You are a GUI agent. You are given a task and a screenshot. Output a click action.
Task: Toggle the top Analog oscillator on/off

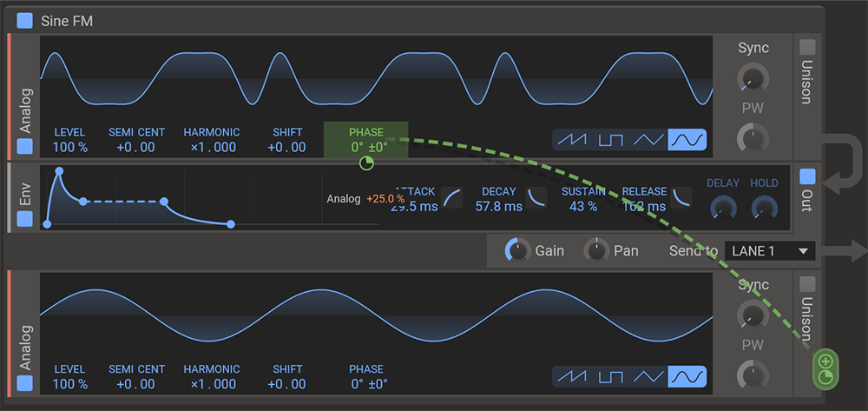tap(24, 147)
